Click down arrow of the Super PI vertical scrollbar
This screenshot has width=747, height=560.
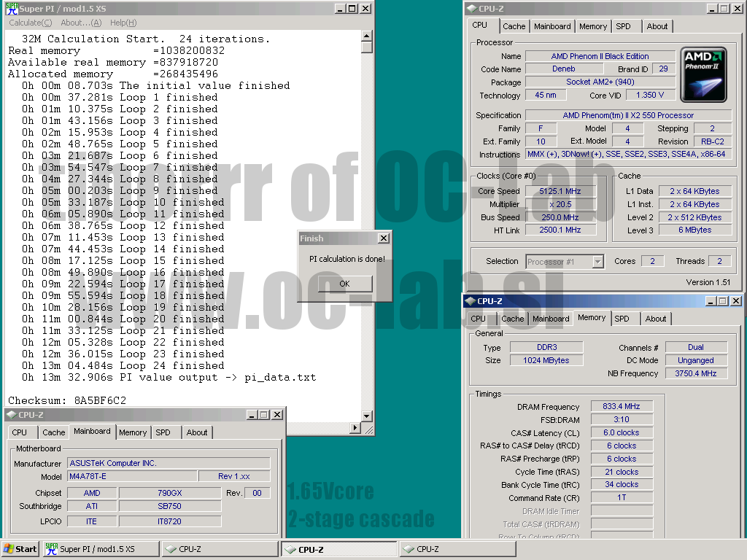point(366,416)
